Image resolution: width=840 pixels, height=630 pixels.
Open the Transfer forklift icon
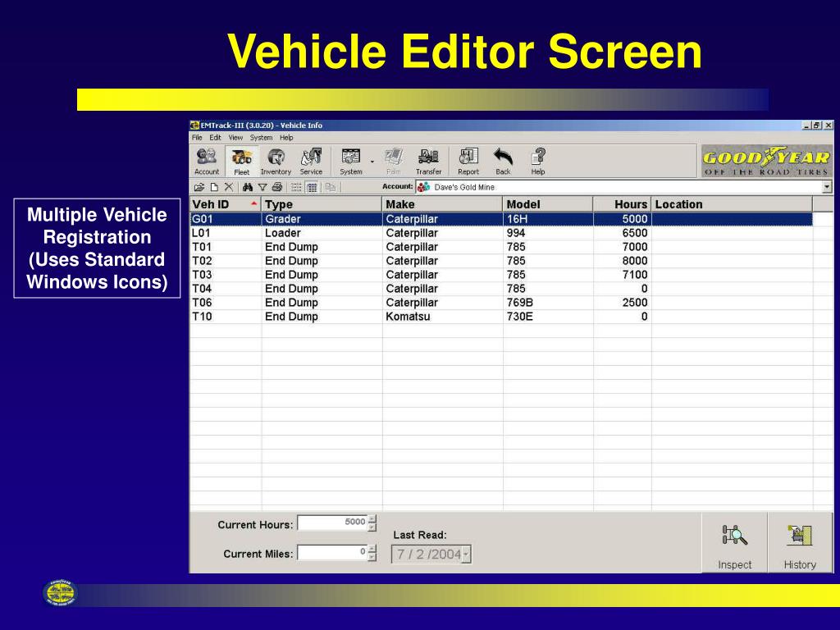click(x=428, y=162)
